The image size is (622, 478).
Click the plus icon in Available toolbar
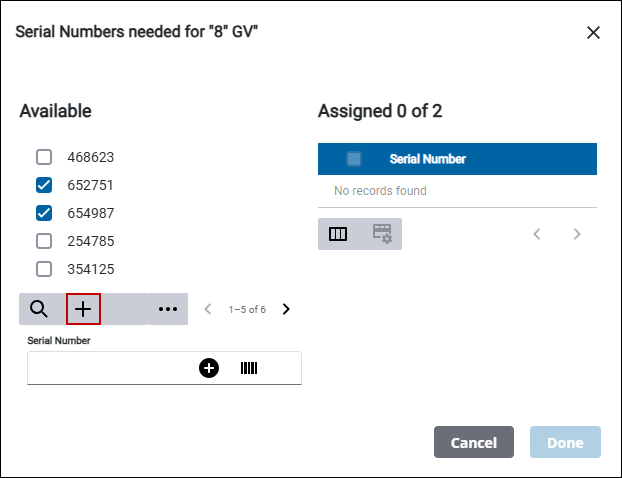click(83, 310)
